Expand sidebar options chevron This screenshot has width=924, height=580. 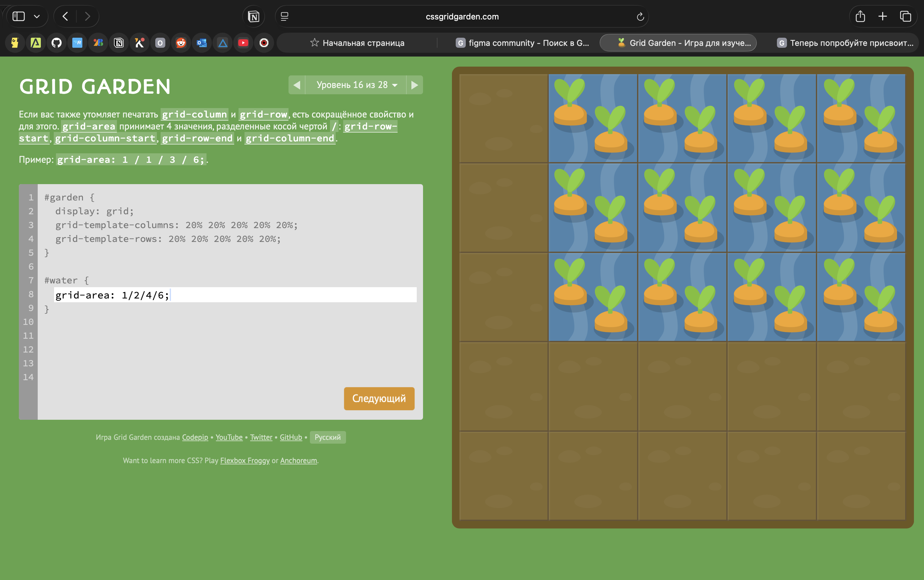[x=37, y=16]
